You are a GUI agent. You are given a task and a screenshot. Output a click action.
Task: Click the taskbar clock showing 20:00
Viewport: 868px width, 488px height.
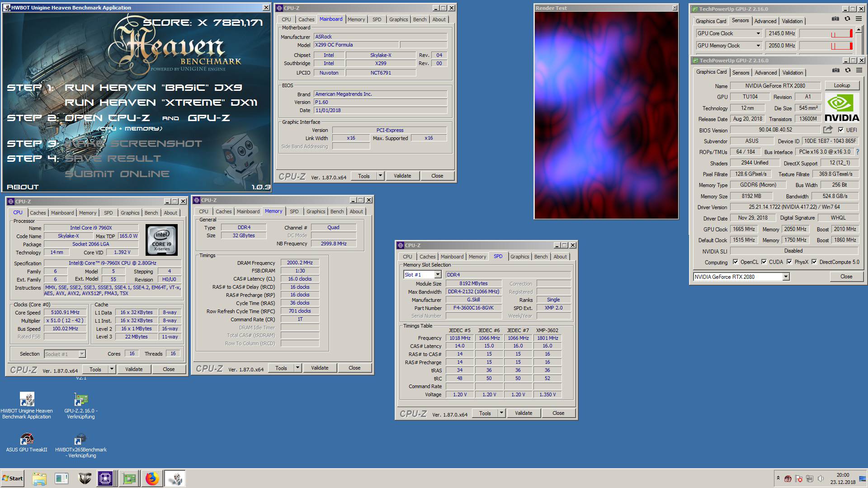click(x=843, y=475)
